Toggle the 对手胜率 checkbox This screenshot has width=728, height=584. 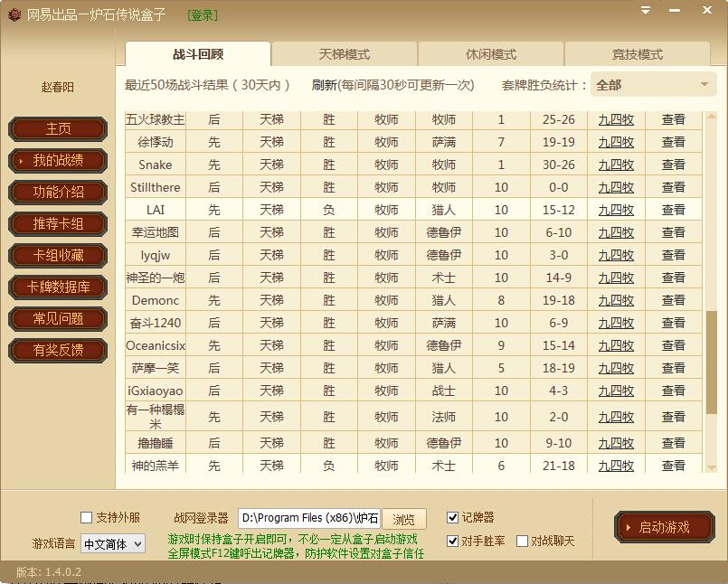(x=452, y=541)
